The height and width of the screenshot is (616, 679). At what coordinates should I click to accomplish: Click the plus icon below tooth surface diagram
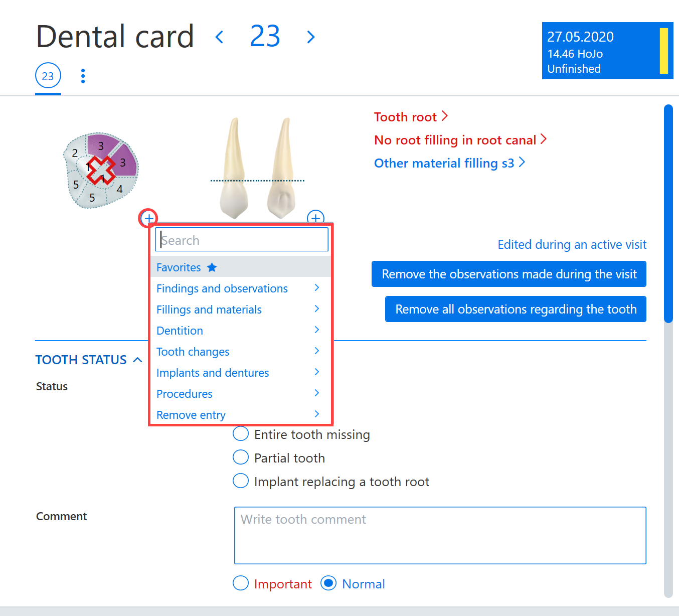click(x=148, y=218)
